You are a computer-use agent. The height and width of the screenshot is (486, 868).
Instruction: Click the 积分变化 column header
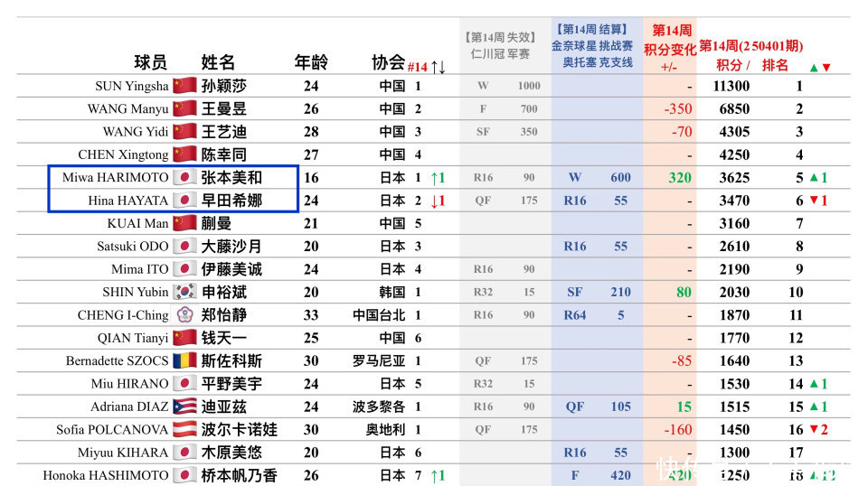(x=668, y=48)
